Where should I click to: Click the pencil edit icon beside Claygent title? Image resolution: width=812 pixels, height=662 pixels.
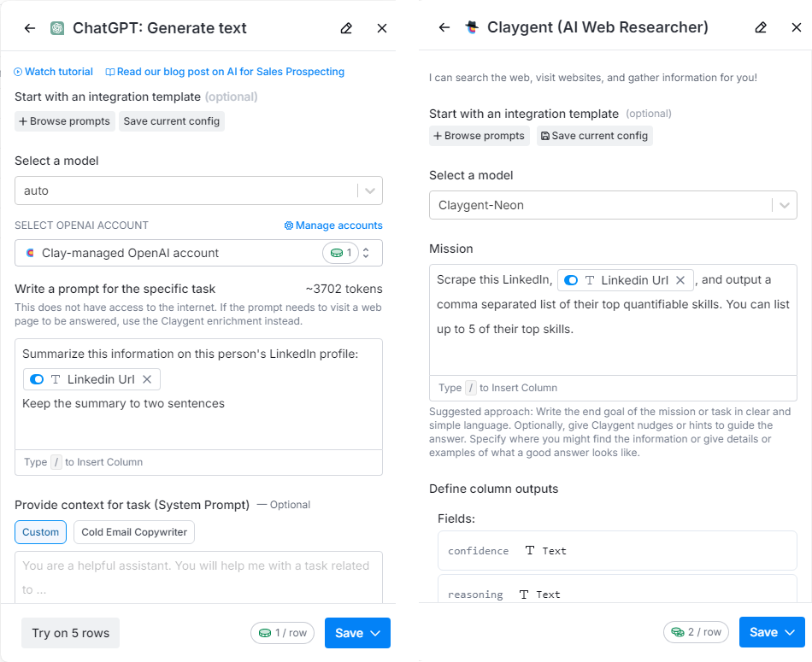click(761, 27)
